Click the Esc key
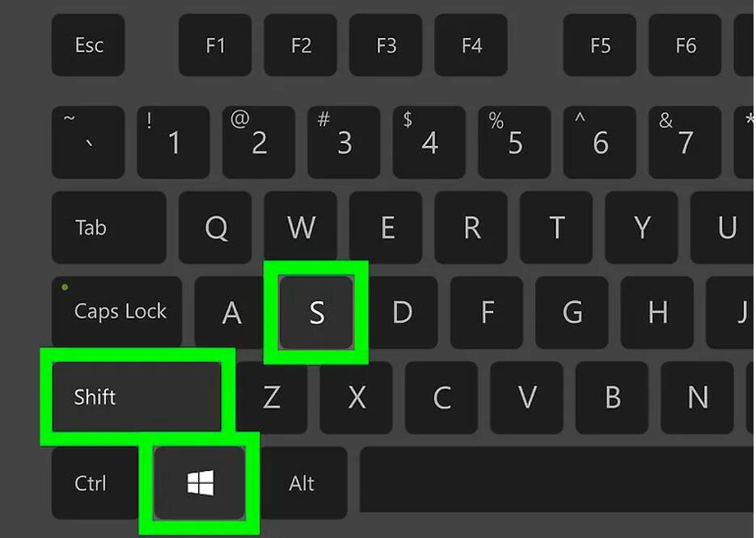756x538 pixels. (88, 44)
